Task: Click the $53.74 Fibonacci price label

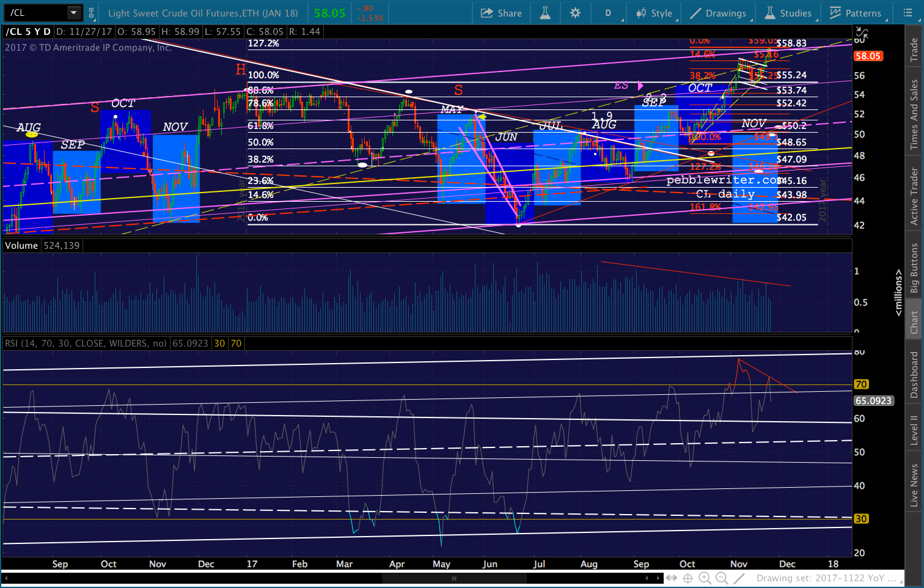Action: tap(791, 90)
